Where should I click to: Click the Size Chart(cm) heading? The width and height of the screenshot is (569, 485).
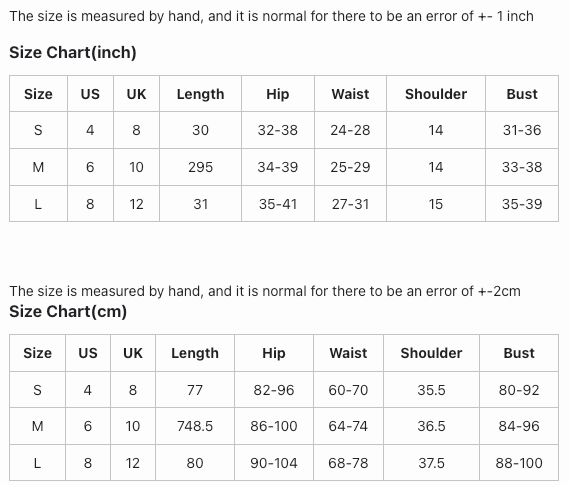click(x=68, y=311)
